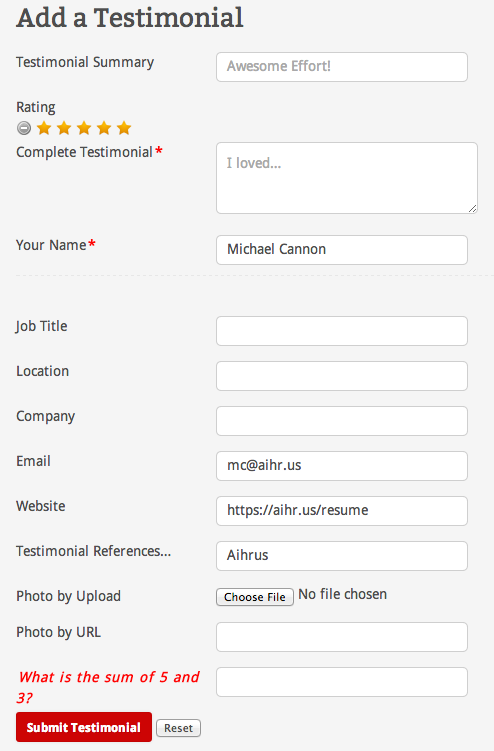The image size is (494, 751).
Task: Focus the Website URL field
Action: [342, 511]
